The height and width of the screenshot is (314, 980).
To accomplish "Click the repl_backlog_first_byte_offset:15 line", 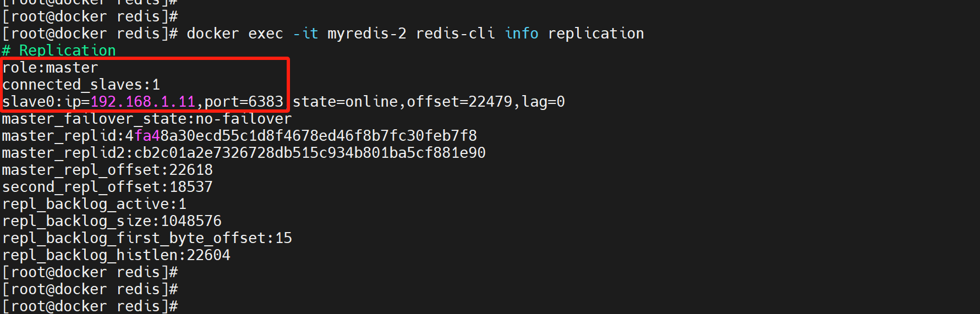I will [x=147, y=238].
